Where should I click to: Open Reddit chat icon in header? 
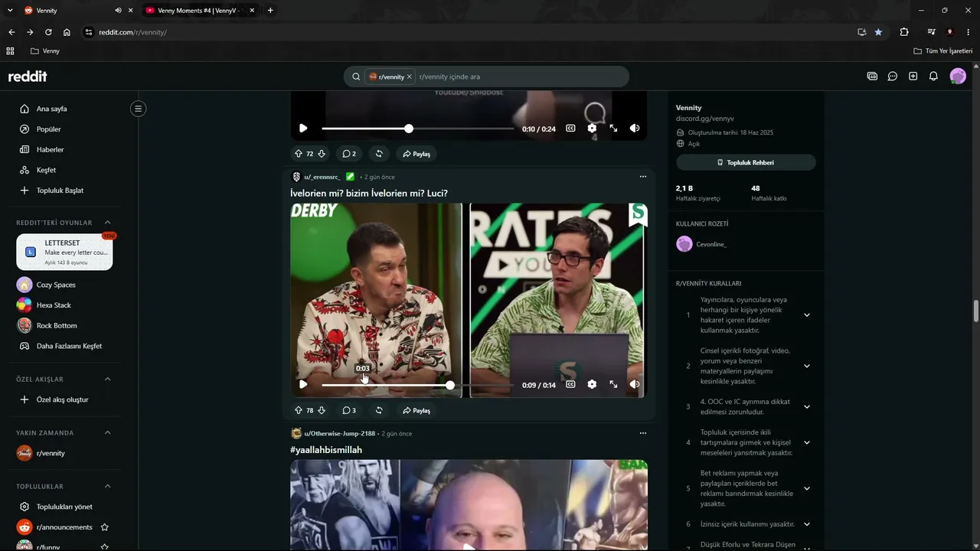pyautogui.click(x=893, y=77)
